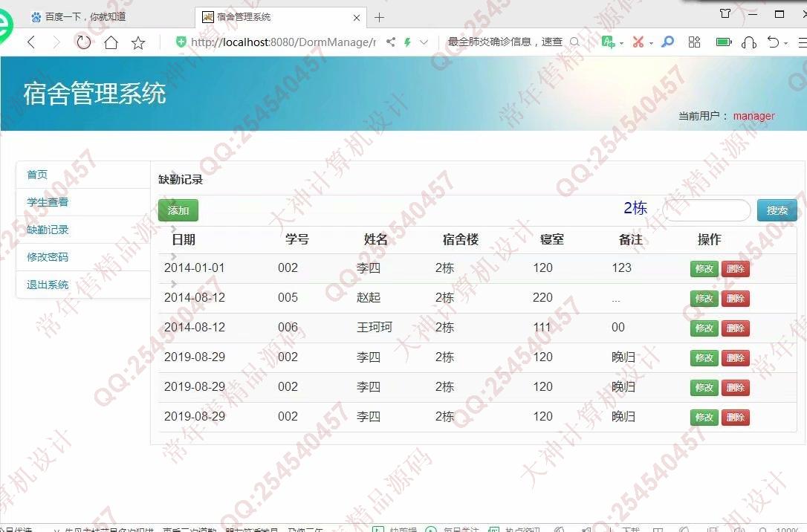Open the extensions grid icon
This screenshot has height=532, width=807.
point(694,42)
